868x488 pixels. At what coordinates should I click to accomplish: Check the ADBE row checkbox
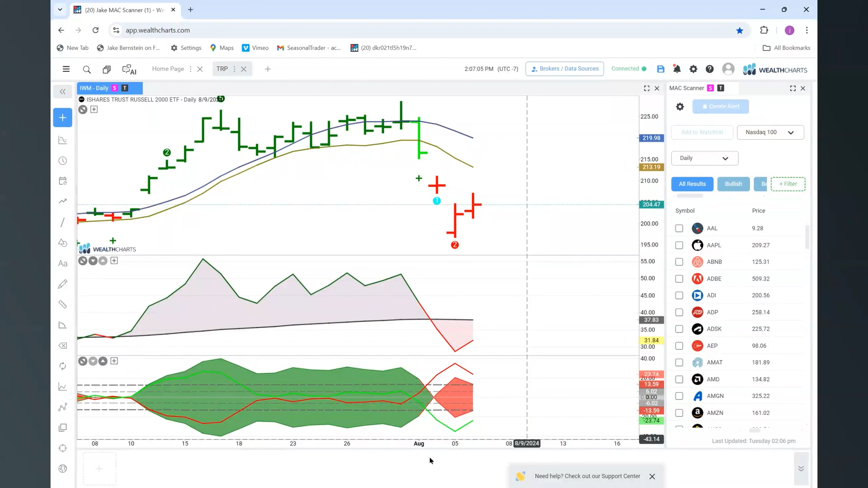tap(679, 279)
